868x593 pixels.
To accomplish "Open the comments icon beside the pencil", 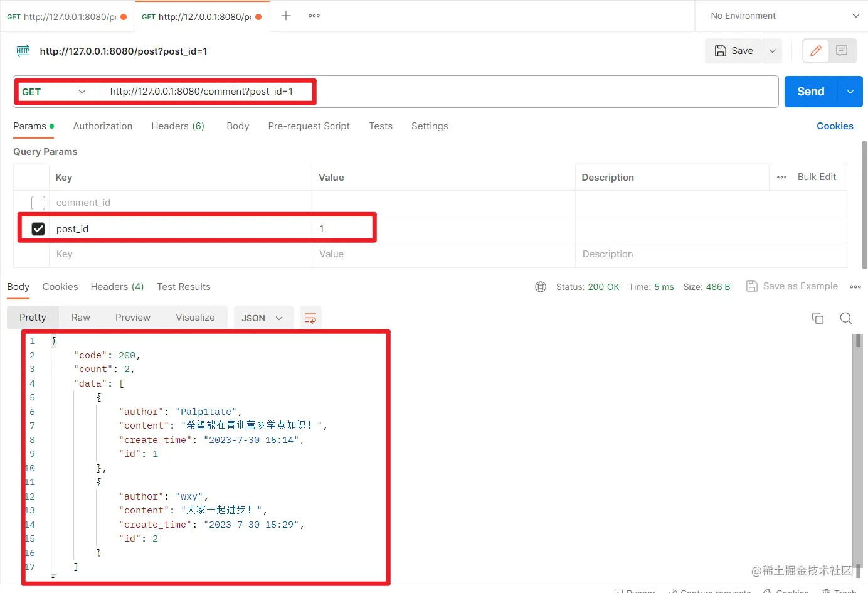I will pos(842,51).
